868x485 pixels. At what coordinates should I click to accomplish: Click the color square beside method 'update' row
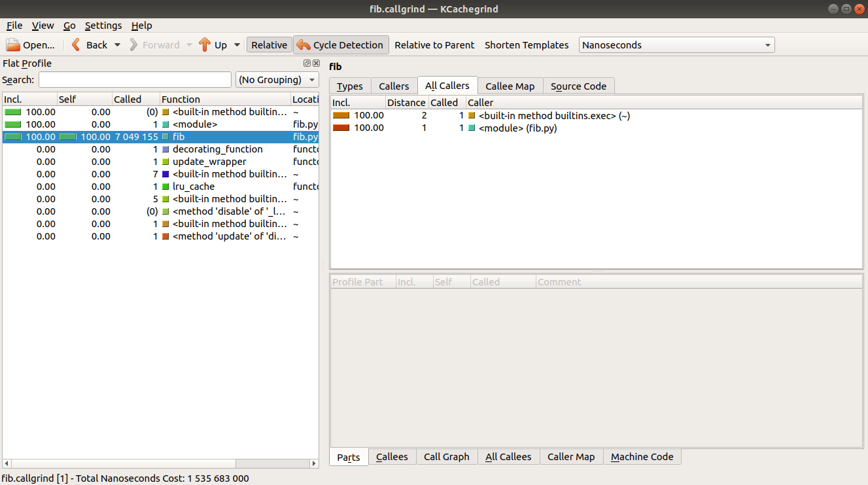pyautogui.click(x=165, y=236)
